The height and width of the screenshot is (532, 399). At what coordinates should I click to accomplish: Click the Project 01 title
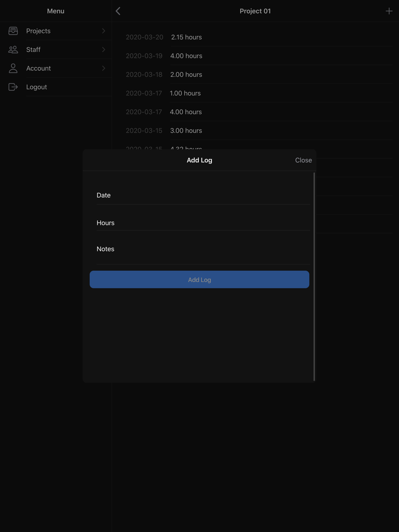click(255, 11)
